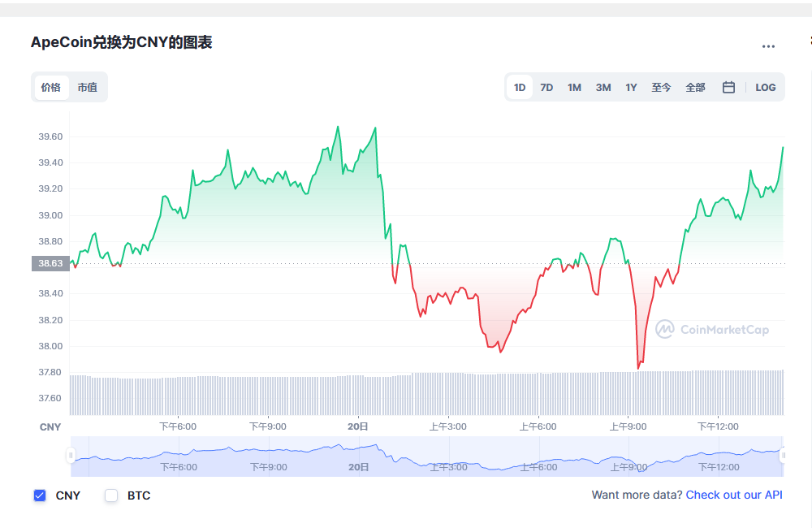Select the 至今 year-to-date range
Screen dimensions: 812x528
(x=661, y=88)
